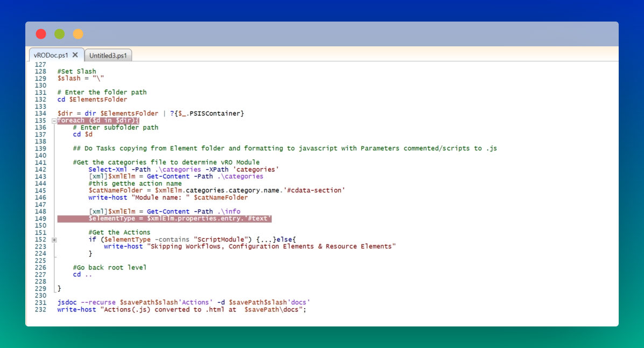Click the yellow minimize window button
The image size is (644, 348).
tap(78, 33)
